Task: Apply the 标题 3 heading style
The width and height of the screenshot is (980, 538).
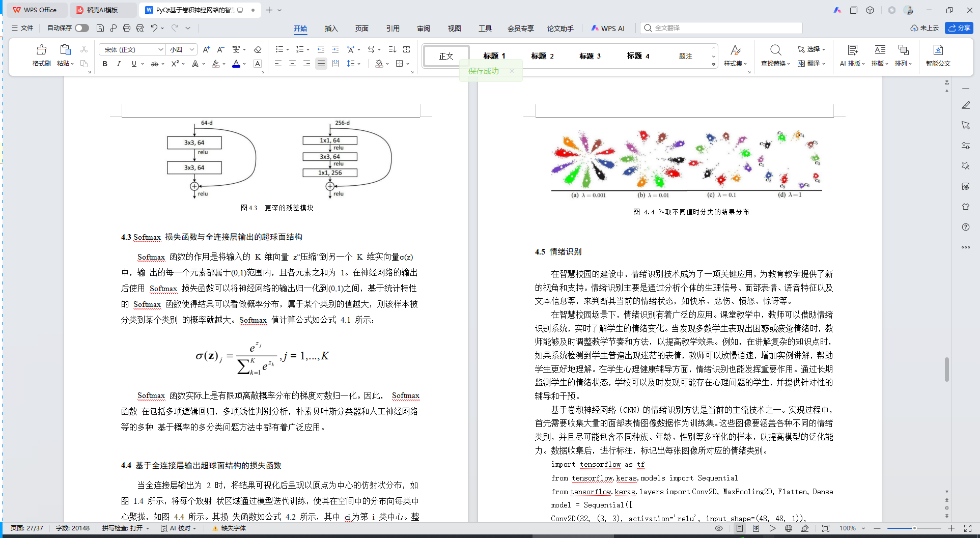Action: (x=590, y=56)
